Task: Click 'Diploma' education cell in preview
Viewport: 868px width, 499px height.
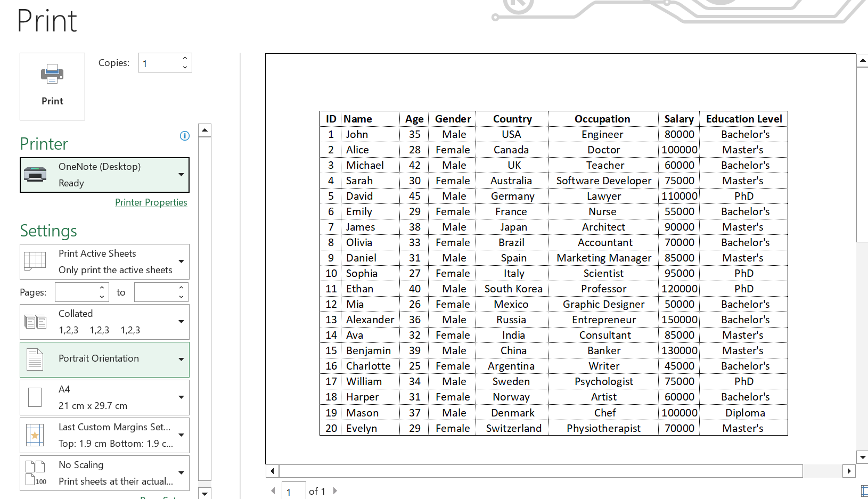Action: (745, 413)
